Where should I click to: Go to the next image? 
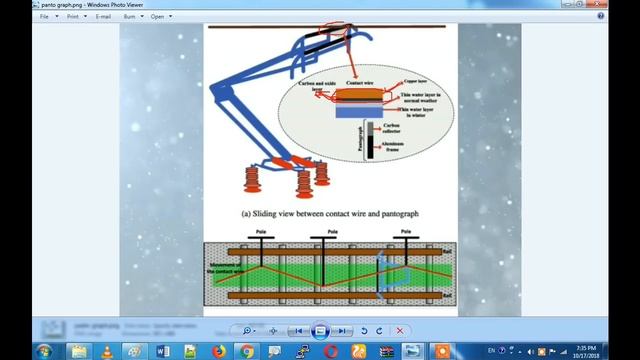click(342, 331)
